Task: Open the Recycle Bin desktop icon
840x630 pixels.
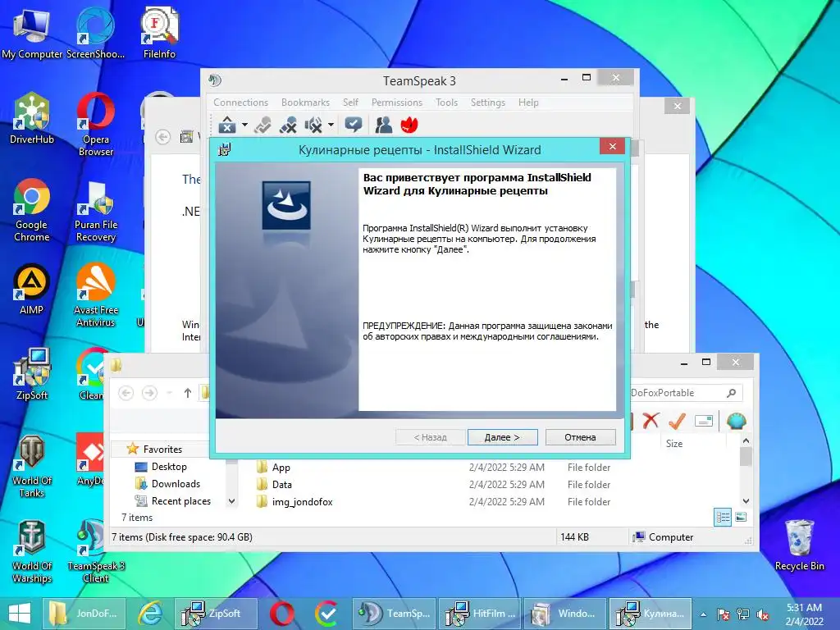Action: coord(799,545)
